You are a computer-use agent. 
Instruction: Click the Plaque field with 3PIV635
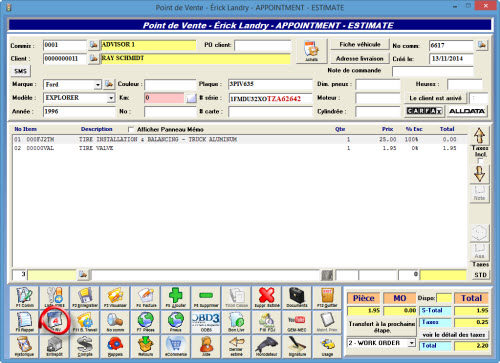point(270,84)
